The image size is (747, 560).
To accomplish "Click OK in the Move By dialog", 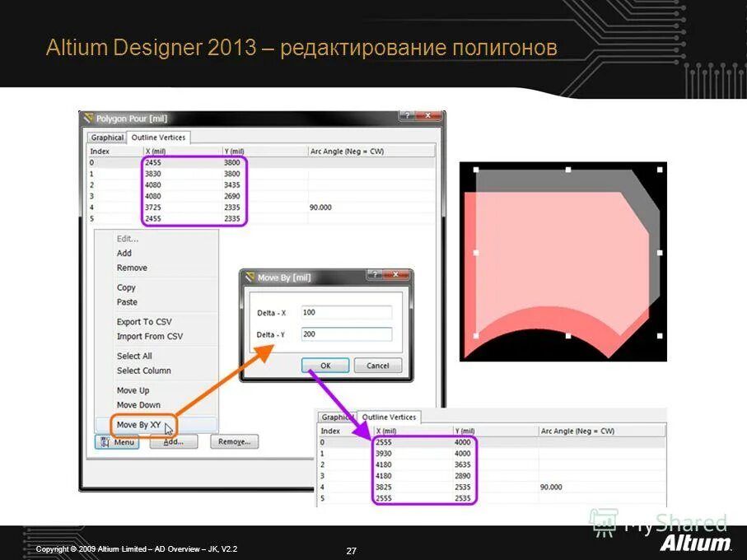I will [x=324, y=365].
